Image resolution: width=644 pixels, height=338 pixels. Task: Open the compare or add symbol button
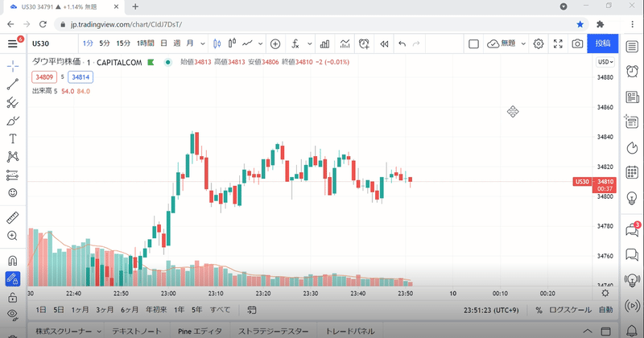point(275,43)
